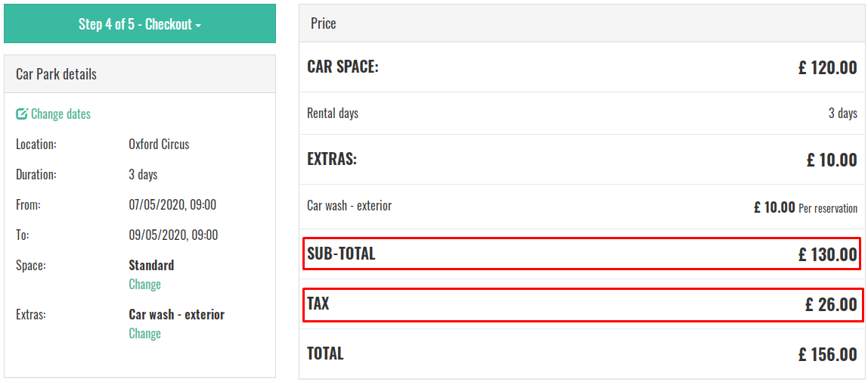This screenshot has width=868, height=383.
Task: Click the EXTRAS heading in Price panel
Action: point(332,159)
